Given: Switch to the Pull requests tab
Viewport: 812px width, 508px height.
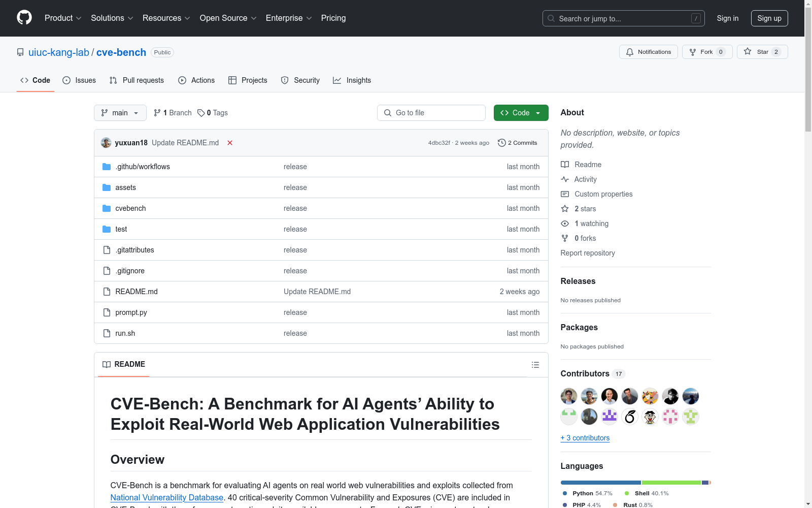Looking at the screenshot, I should [x=137, y=80].
